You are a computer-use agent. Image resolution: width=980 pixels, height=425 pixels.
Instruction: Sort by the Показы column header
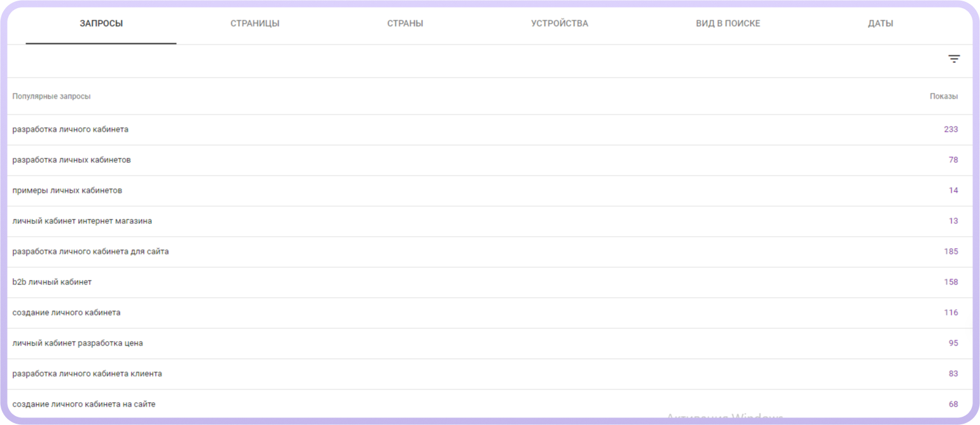coord(943,96)
